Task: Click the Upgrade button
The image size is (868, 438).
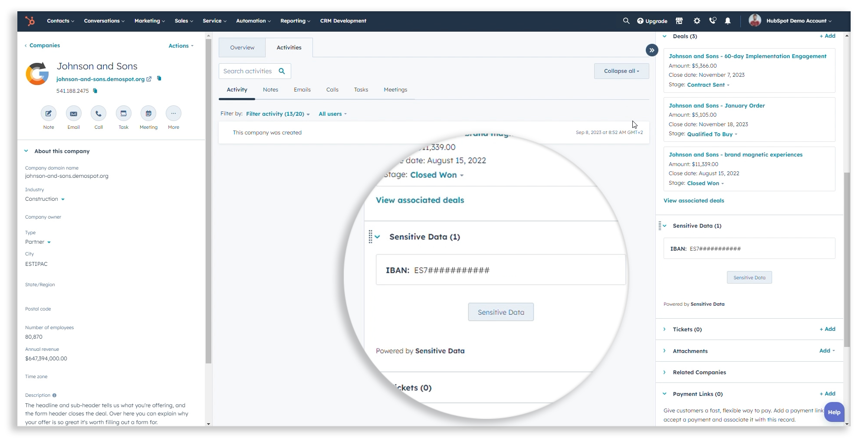Action: [652, 21]
